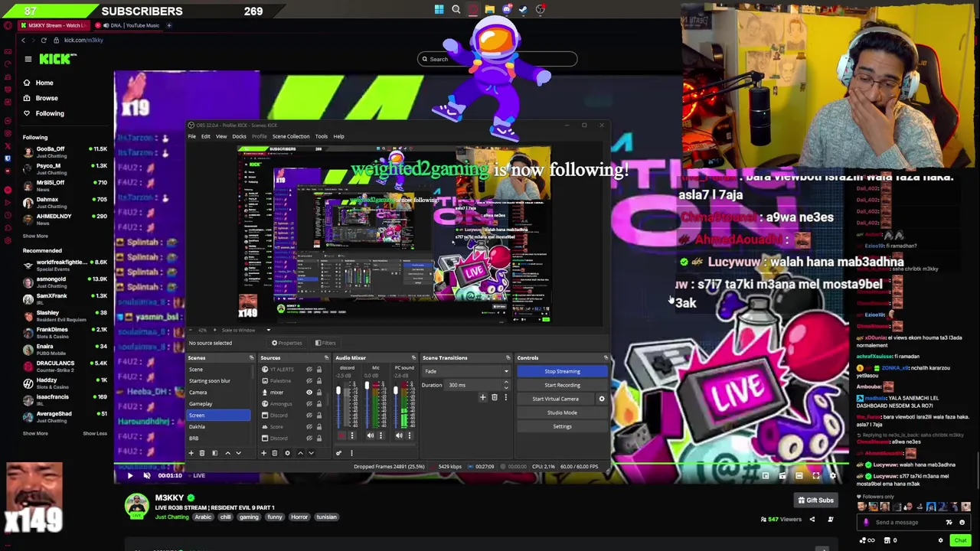Adjust the discord volume fader
Viewport: 980px width, 551px height.
[x=339, y=392]
